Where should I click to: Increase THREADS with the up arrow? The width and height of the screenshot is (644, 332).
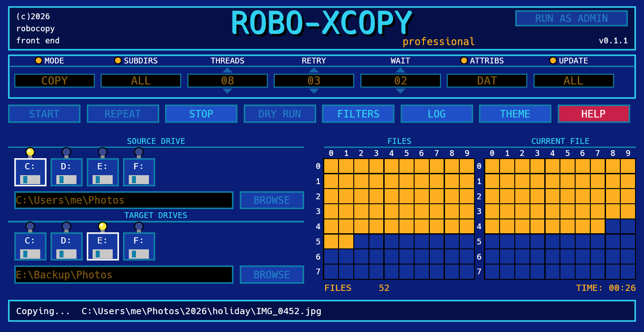(228, 70)
